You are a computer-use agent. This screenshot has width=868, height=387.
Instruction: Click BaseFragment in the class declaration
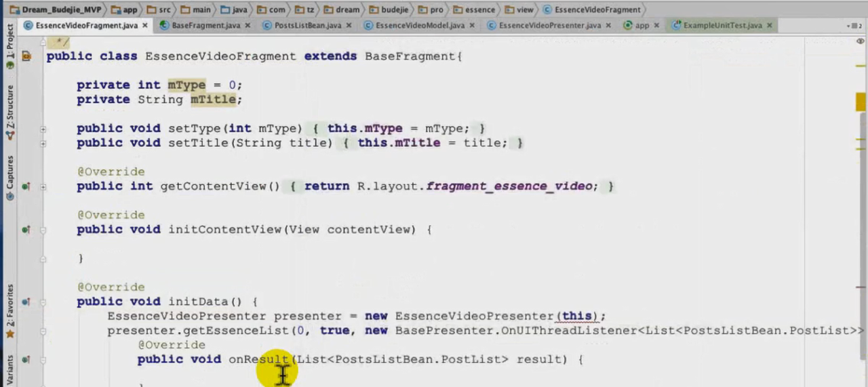point(410,56)
